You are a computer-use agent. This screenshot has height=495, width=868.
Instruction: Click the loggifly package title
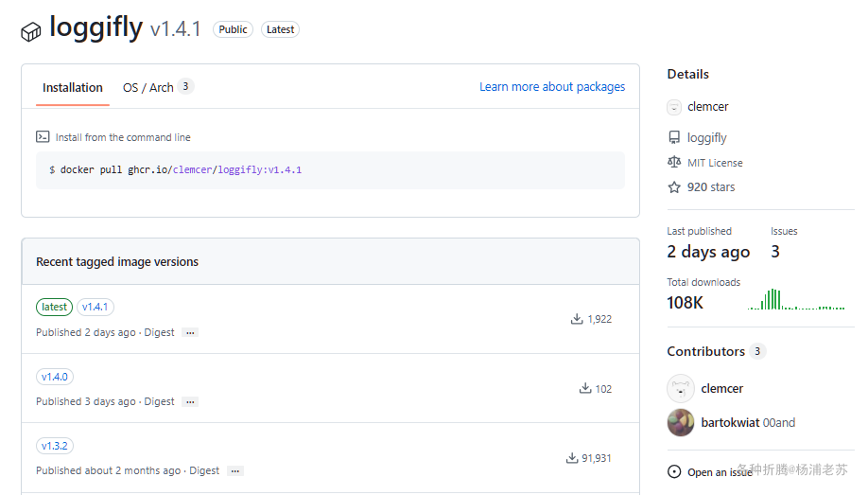[x=95, y=27]
